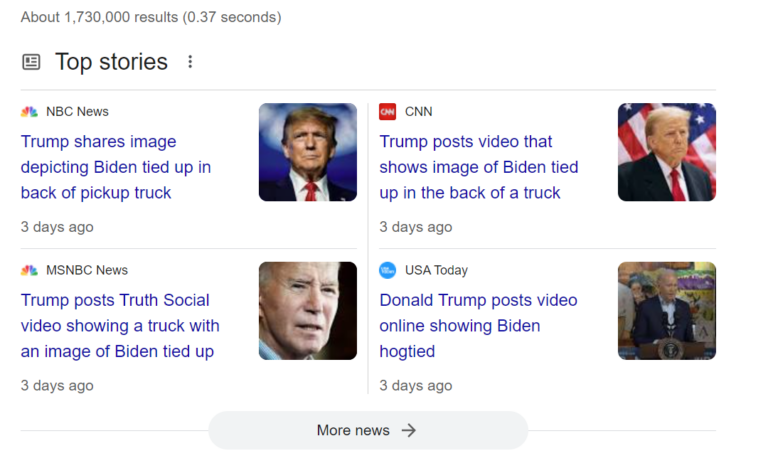Open CNN headline about video of truck
The height and width of the screenshot is (468, 768).
[x=478, y=167]
